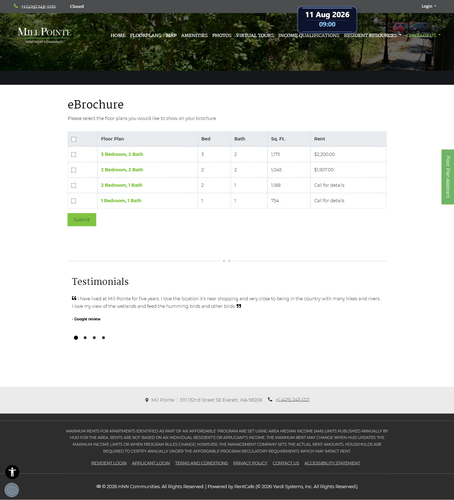The height and width of the screenshot is (500, 454).
Task: Open the Resident Login footer link
Action: [109, 463]
